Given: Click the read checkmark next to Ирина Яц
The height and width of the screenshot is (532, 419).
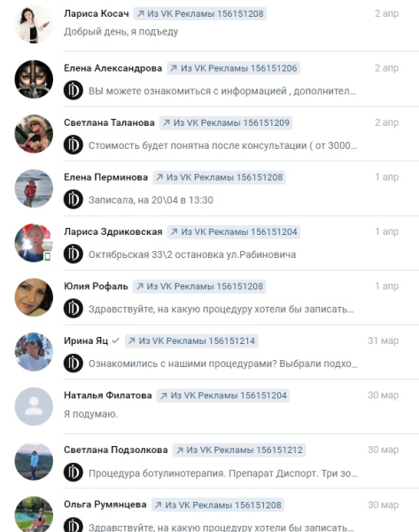Looking at the screenshot, I should [115, 340].
